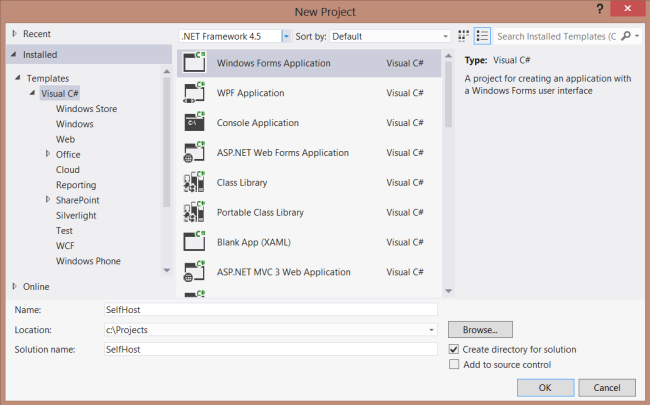
Task: Click the ASP.NET MVC 3 Web Application icon
Action: 194,271
